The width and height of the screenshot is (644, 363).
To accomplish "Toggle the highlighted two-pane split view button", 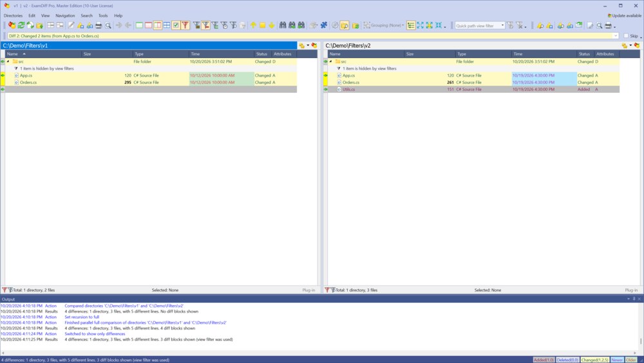I will click(x=158, y=26).
